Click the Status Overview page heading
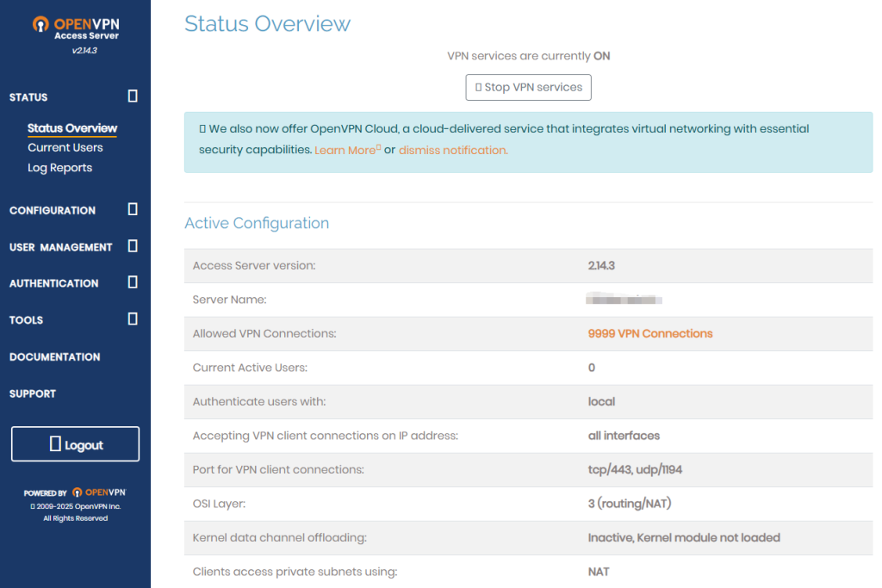882x588 pixels. (268, 24)
